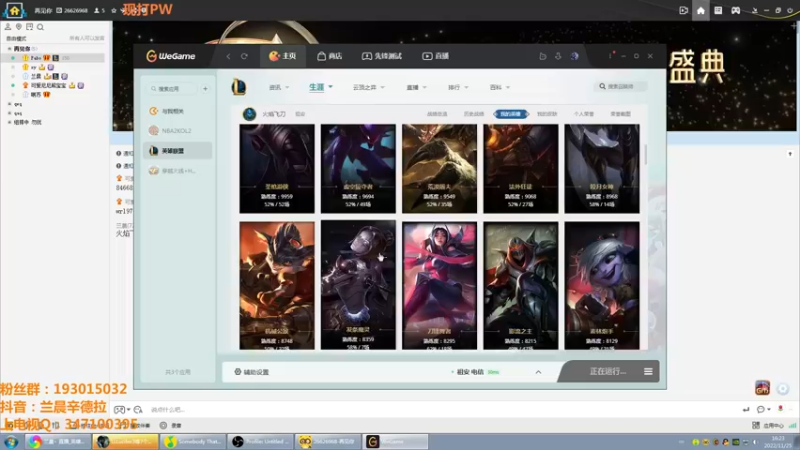
Task: Open the 主页 home tab
Action: pyautogui.click(x=283, y=56)
